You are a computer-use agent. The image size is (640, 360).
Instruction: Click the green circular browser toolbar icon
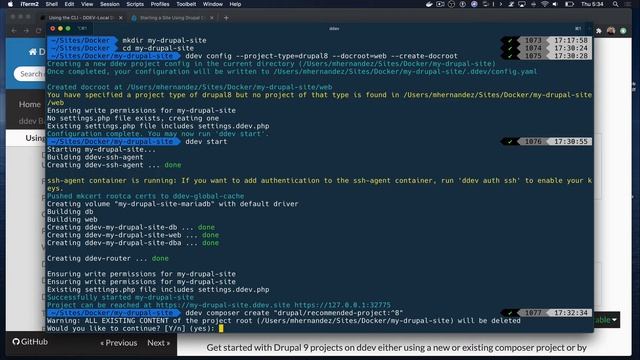tap(623, 31)
